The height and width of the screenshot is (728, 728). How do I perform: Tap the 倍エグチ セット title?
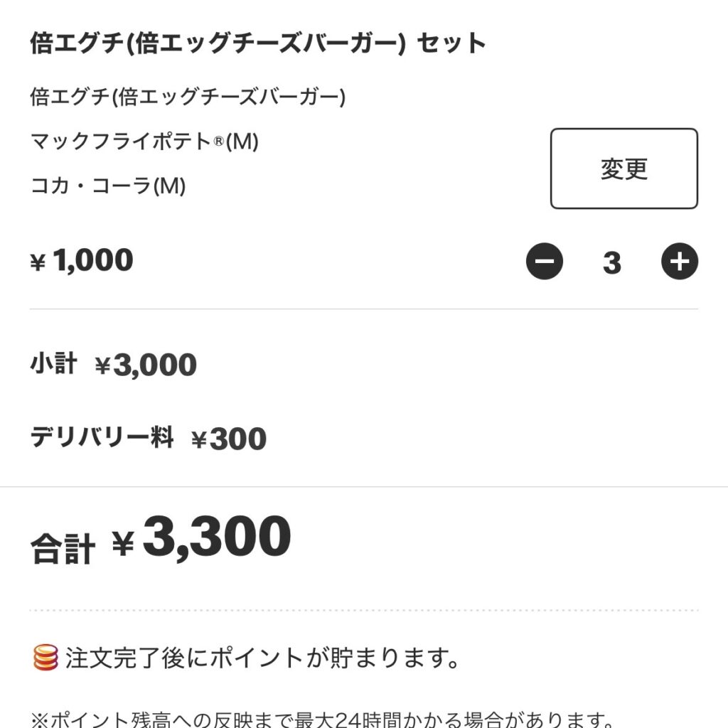258,43
